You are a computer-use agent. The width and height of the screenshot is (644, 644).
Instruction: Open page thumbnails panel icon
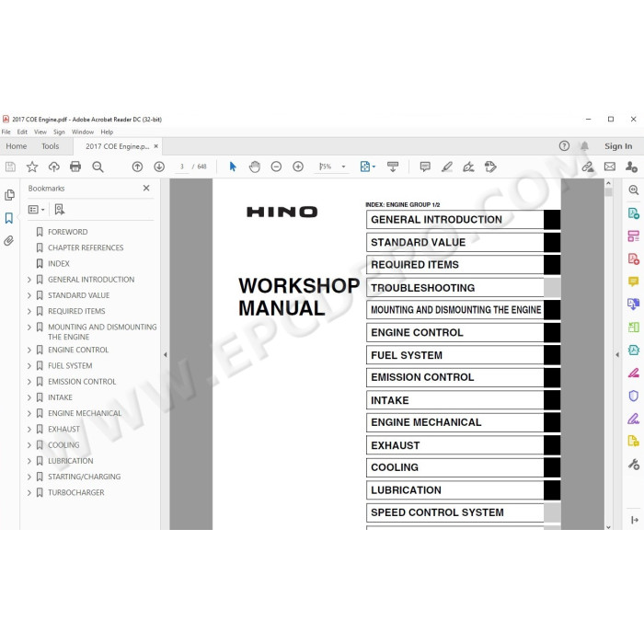click(x=9, y=195)
